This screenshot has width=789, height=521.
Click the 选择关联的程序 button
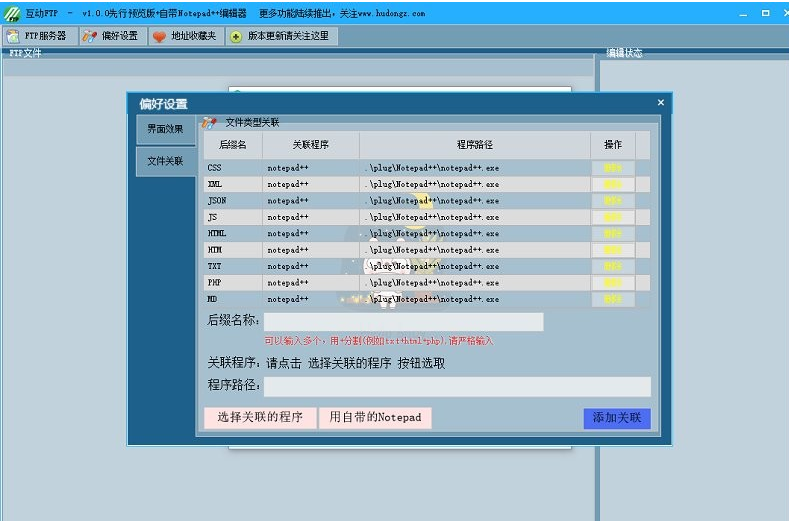click(x=260, y=417)
